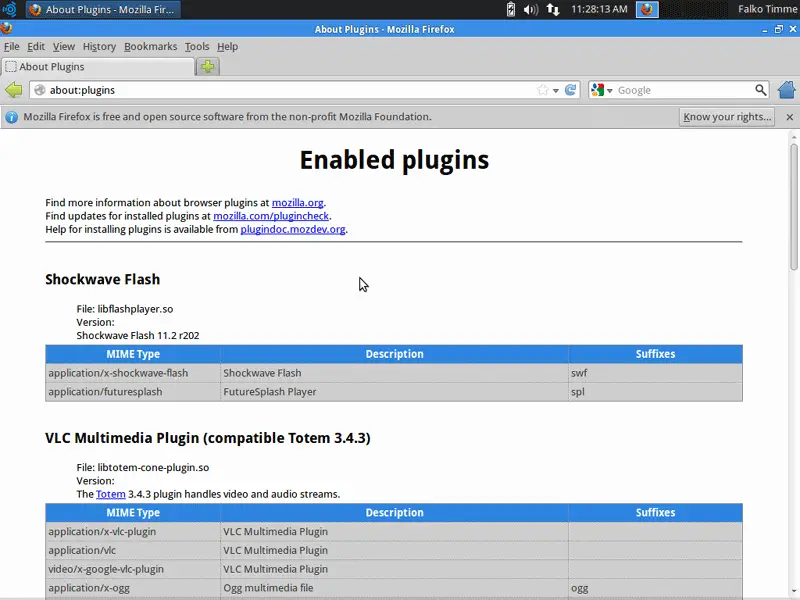The height and width of the screenshot is (600, 800).
Task: Open the Xubuntu applications menu icon
Action: [x=9, y=9]
